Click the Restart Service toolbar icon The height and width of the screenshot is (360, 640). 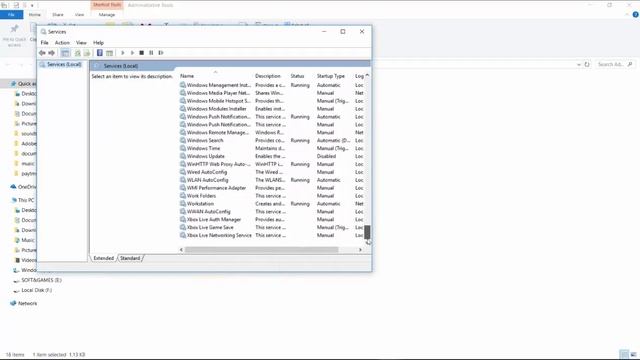pos(161,53)
